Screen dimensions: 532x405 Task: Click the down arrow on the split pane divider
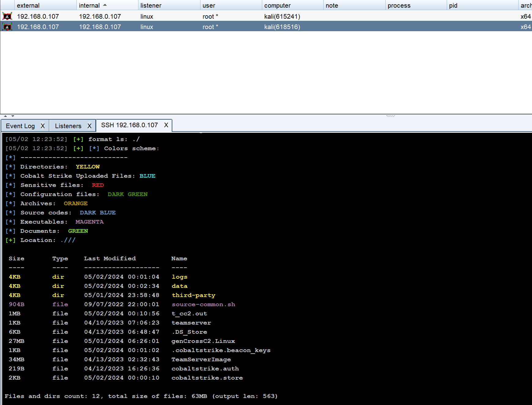coord(13,116)
